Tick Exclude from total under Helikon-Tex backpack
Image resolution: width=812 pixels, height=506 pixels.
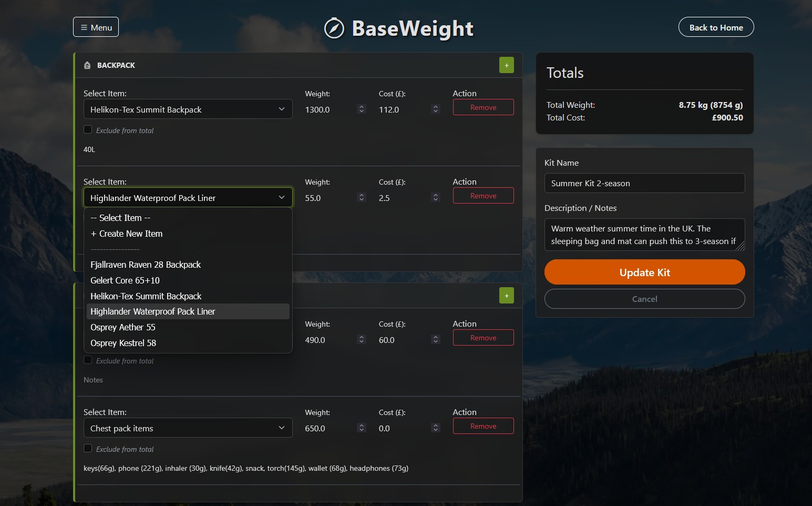point(88,130)
